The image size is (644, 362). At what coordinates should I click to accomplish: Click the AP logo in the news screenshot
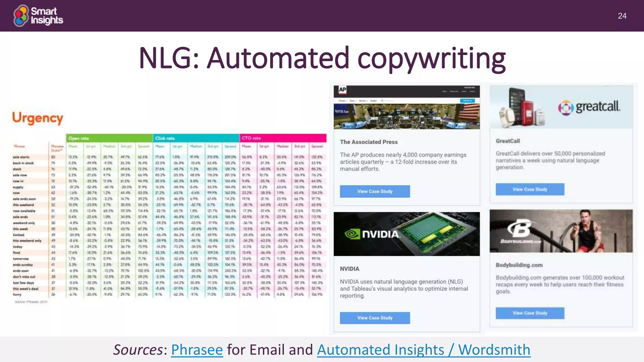[342, 90]
